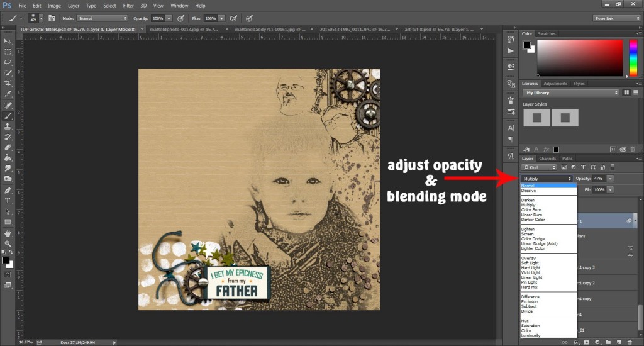Select the Horizontal Type tool
Image resolution: width=644 pixels, height=346 pixels.
point(8,201)
